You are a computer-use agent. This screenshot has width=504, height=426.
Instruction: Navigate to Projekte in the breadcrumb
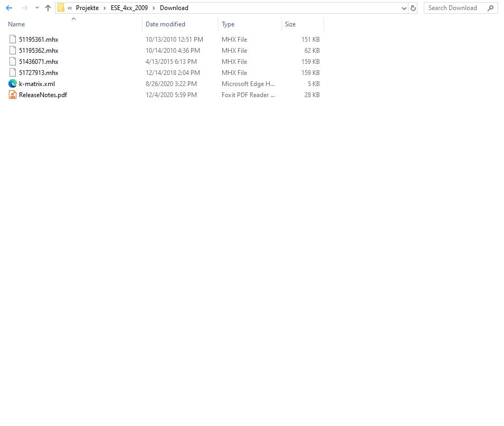88,8
